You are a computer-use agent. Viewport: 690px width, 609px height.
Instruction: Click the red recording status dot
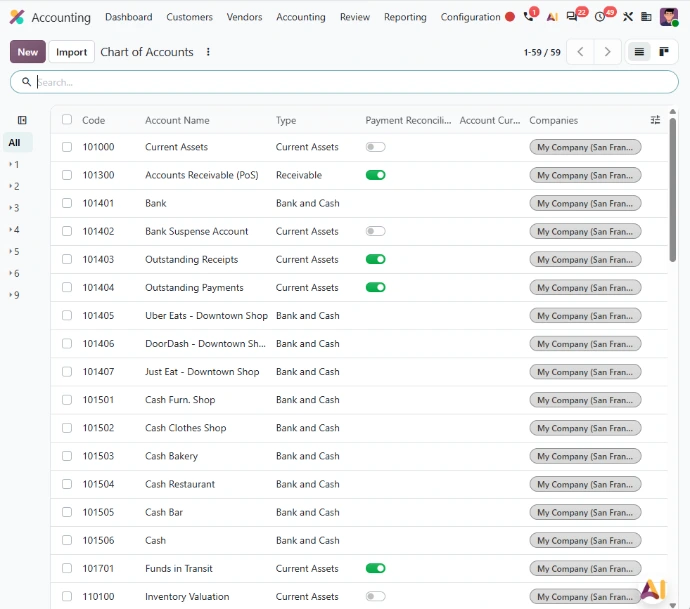pos(510,17)
